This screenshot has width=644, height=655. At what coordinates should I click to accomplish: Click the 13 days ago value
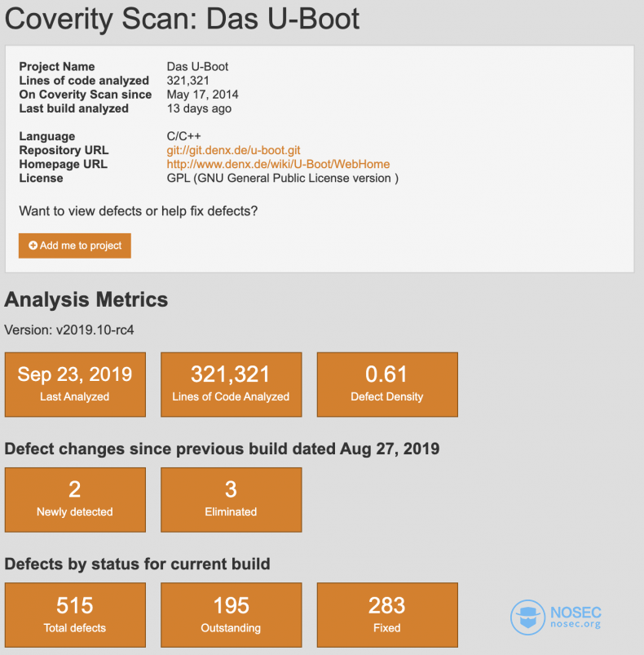click(x=199, y=108)
